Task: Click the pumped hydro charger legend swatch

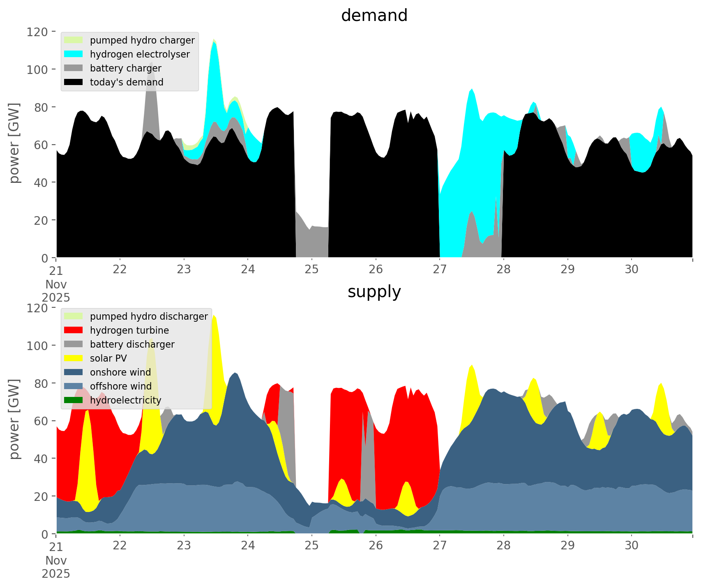Action: (x=74, y=40)
